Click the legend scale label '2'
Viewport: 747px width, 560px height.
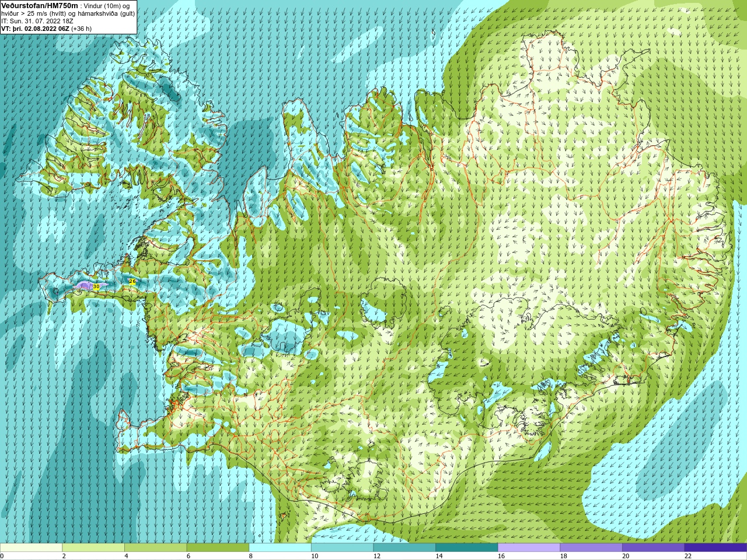click(64, 556)
